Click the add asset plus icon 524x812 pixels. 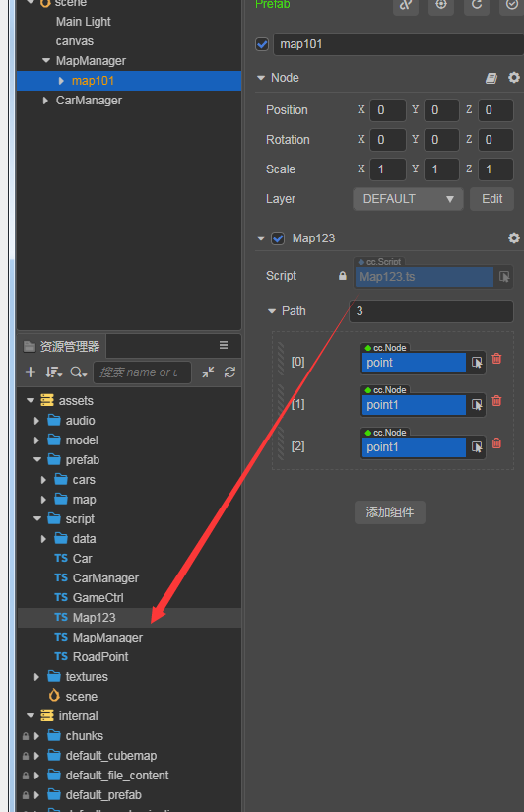pyautogui.click(x=31, y=372)
